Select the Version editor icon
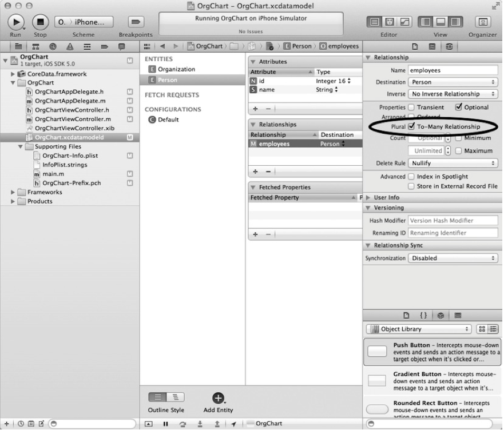Viewport: 504px width, 430px height. [404, 22]
